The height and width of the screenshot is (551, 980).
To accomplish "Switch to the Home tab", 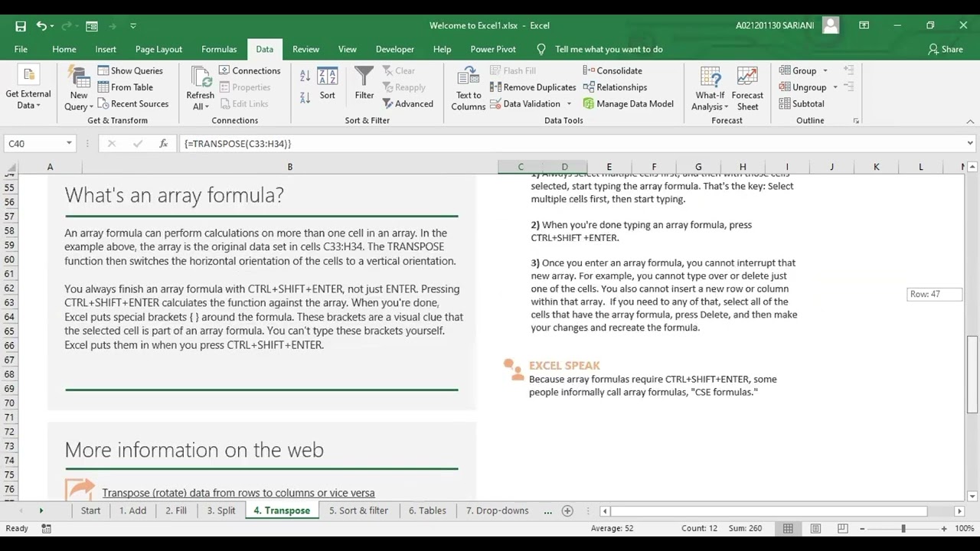I will click(64, 49).
